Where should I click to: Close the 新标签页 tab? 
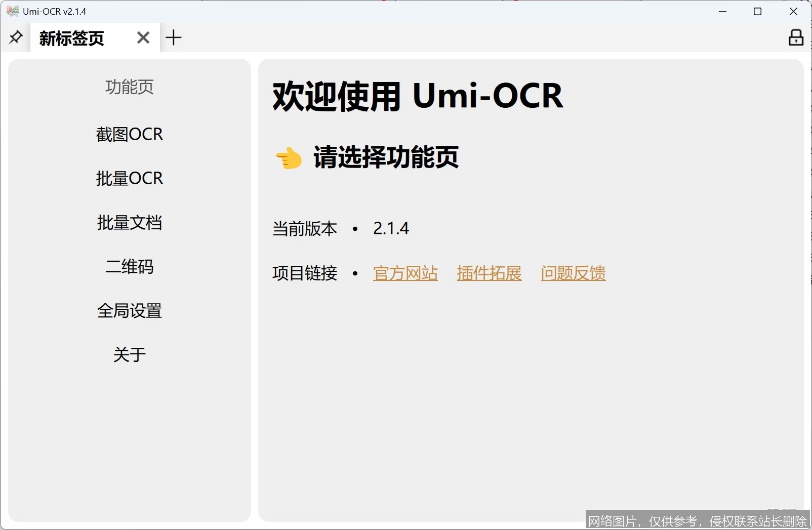(x=143, y=37)
